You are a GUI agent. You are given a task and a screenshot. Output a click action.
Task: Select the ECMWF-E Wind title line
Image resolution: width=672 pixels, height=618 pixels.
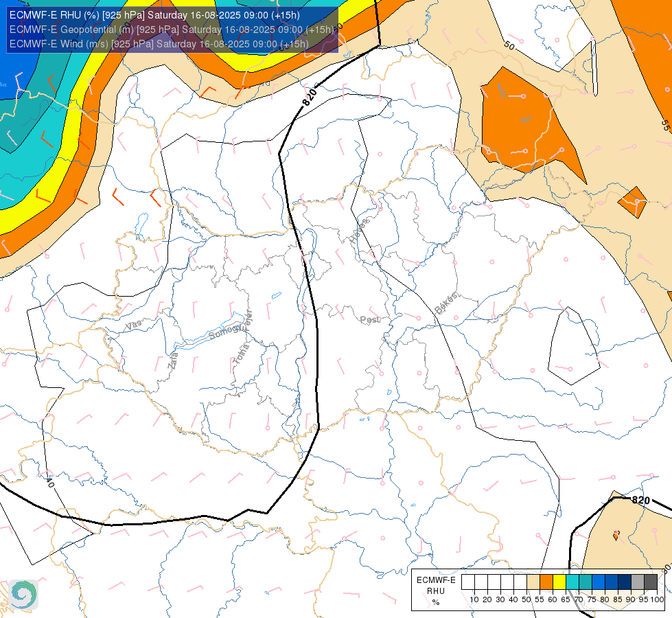(159, 44)
